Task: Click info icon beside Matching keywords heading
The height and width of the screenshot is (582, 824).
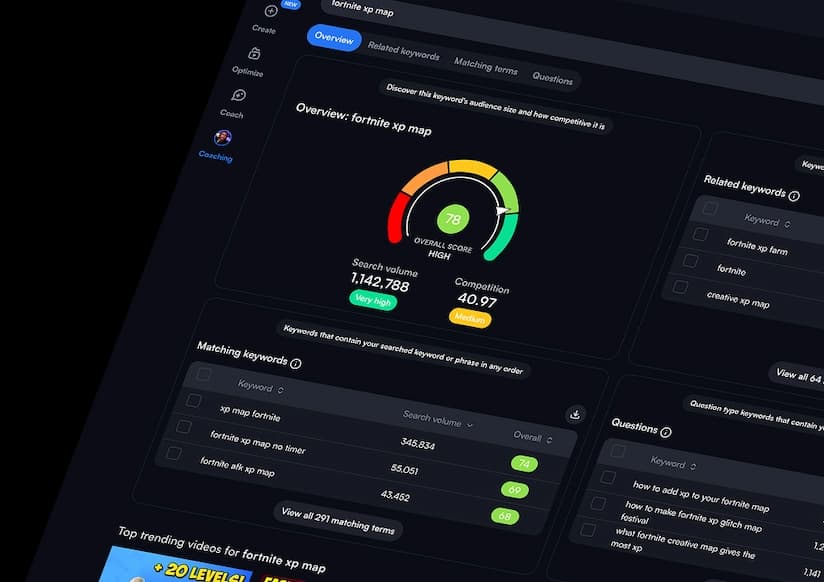Action: pos(296,364)
